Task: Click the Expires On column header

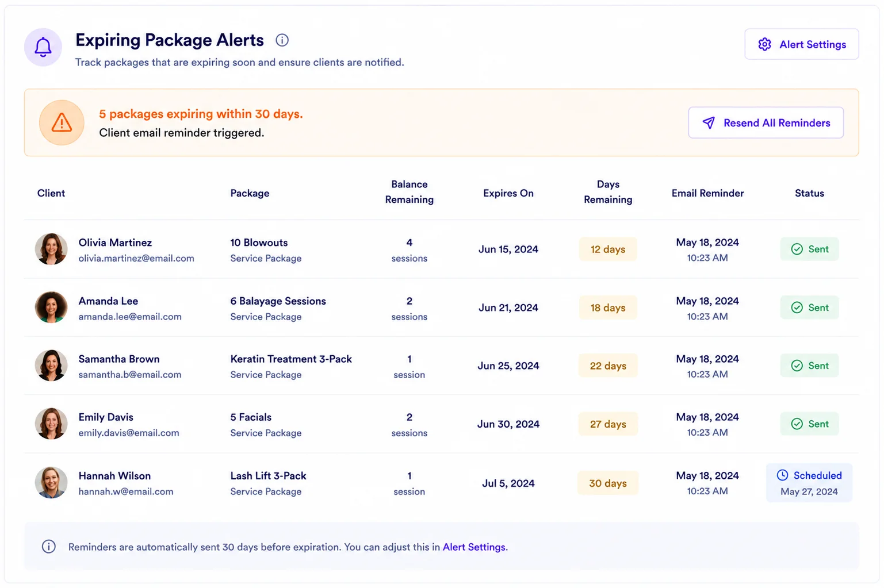Action: pyautogui.click(x=508, y=193)
